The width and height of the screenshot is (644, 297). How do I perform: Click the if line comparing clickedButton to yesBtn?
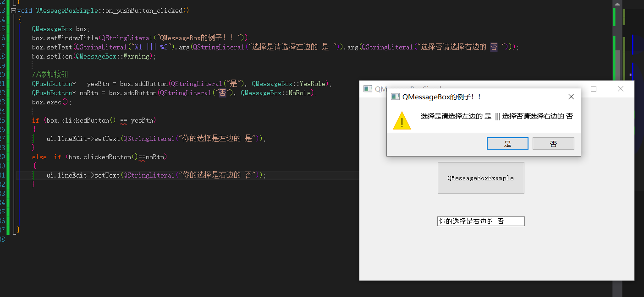pos(94,120)
